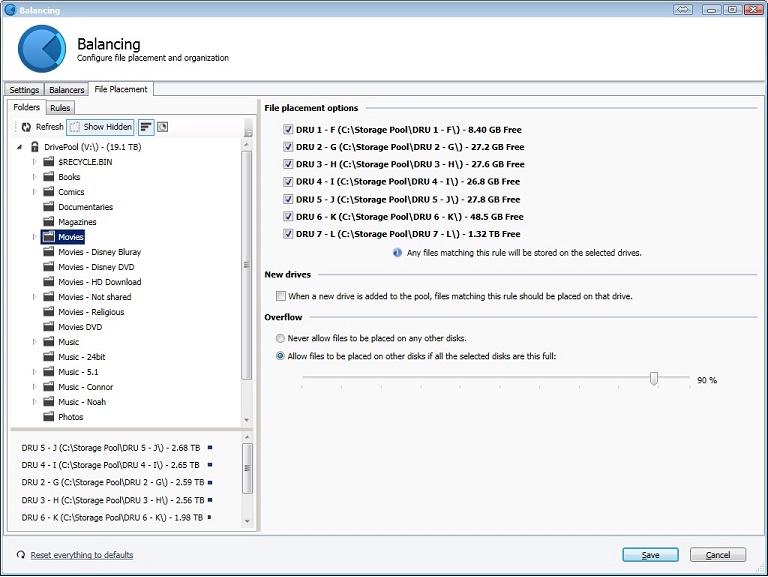Click the Photos folder icon
The image size is (768, 577).
click(48, 417)
